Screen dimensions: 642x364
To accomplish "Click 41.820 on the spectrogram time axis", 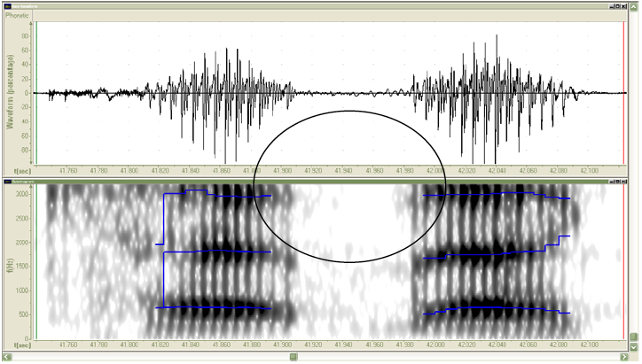I will 160,345.
